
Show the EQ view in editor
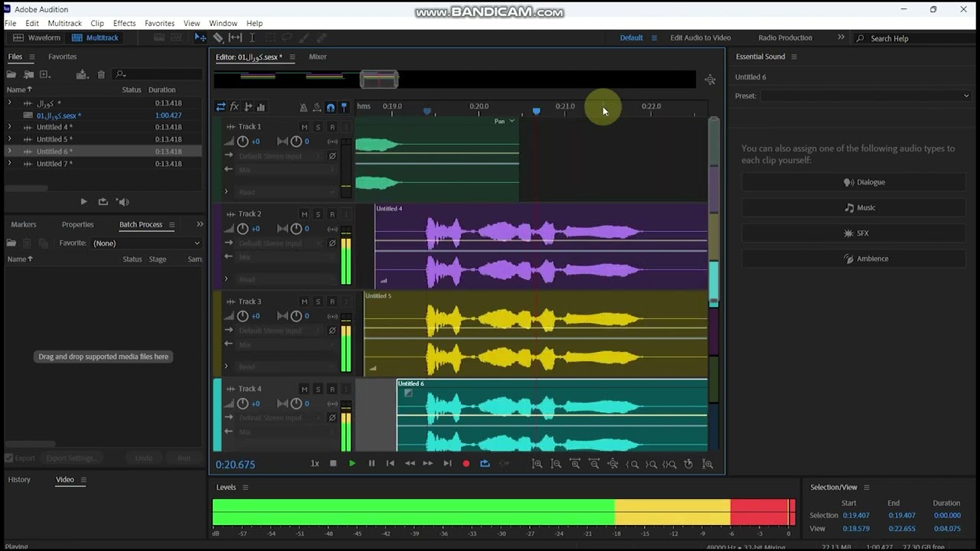(x=260, y=107)
